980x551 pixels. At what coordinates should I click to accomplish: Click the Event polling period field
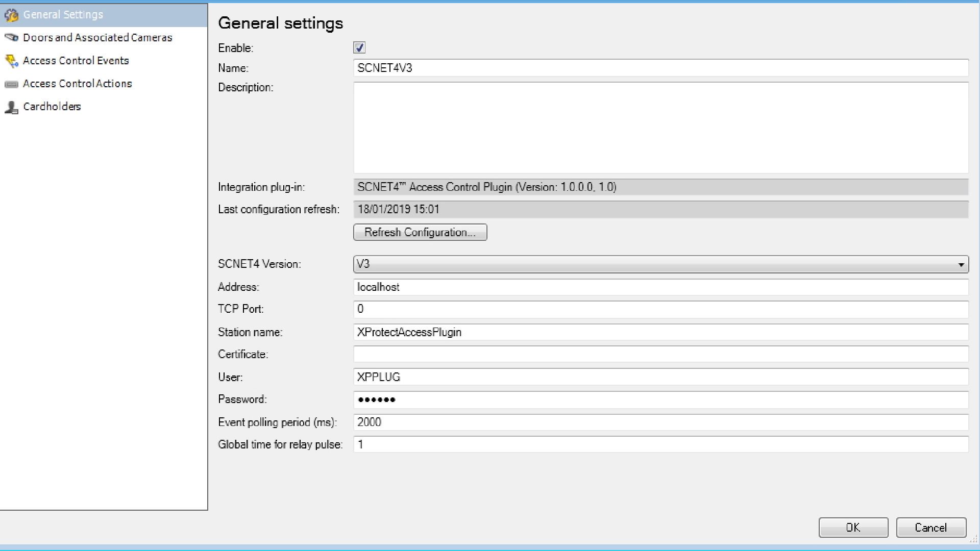(661, 422)
